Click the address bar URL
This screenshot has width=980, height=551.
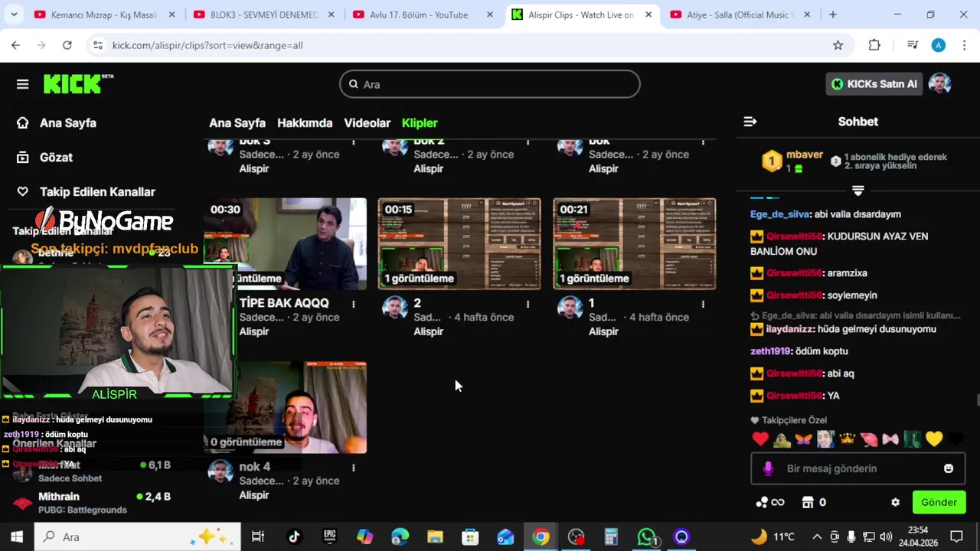coord(207,45)
